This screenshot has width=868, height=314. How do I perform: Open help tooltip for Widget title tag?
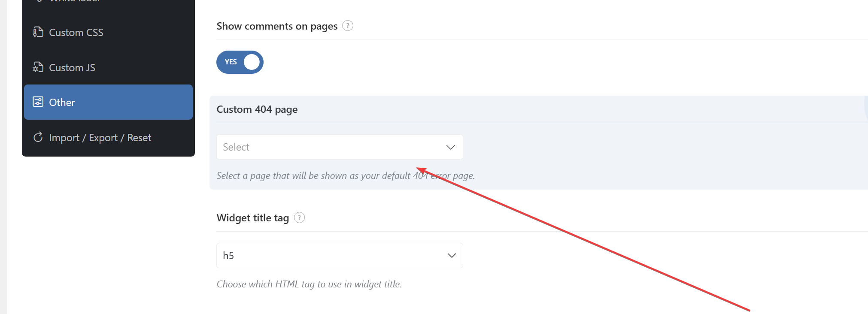tap(299, 217)
